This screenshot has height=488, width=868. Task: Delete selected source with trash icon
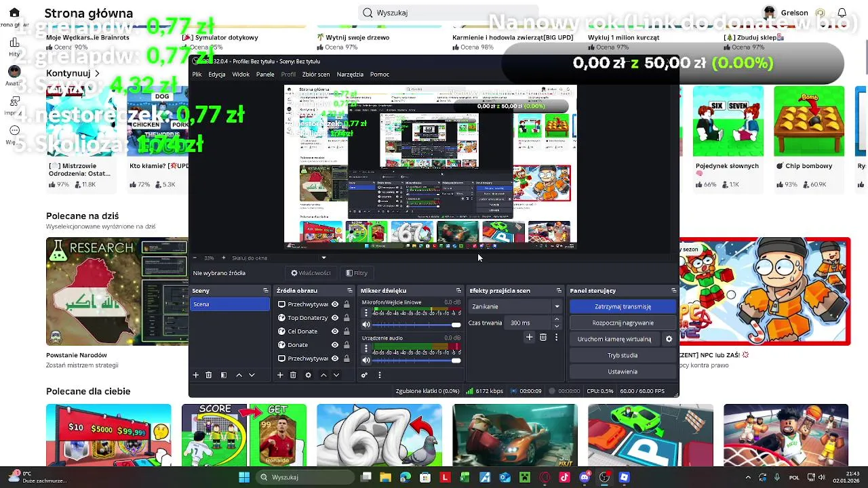[x=293, y=375]
